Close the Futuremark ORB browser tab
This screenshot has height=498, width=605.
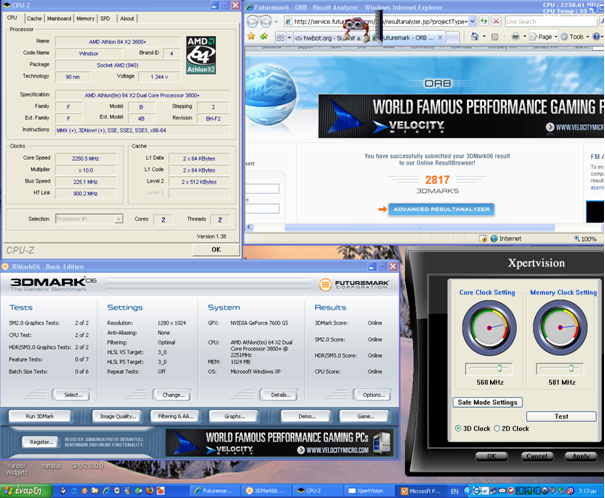[x=440, y=37]
